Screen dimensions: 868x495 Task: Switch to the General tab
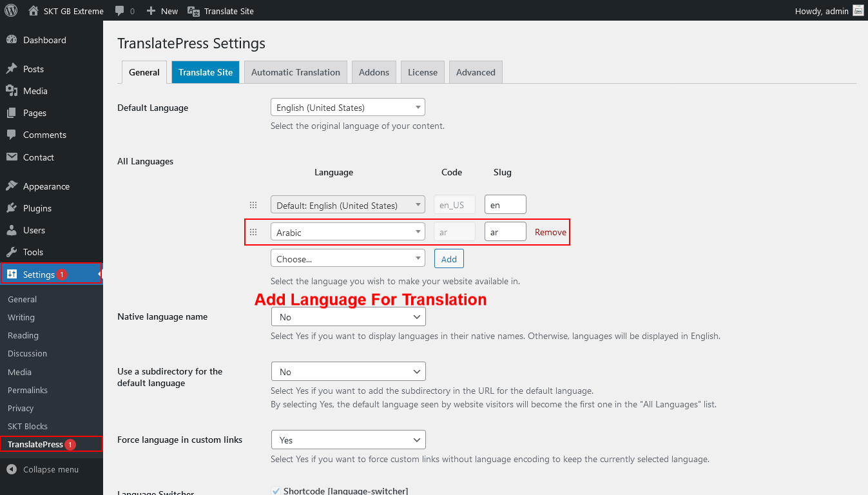(144, 72)
